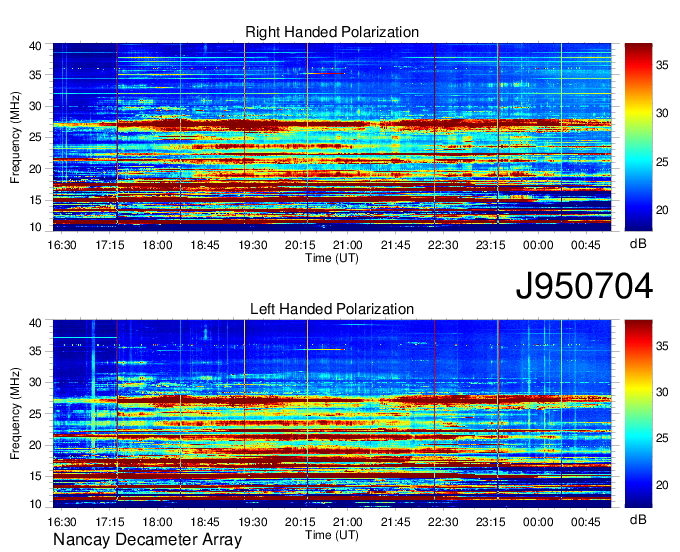Viewport: 680px width, 552px height.
Task: Click the 22:30 time tick on top plot
Action: click(x=443, y=245)
